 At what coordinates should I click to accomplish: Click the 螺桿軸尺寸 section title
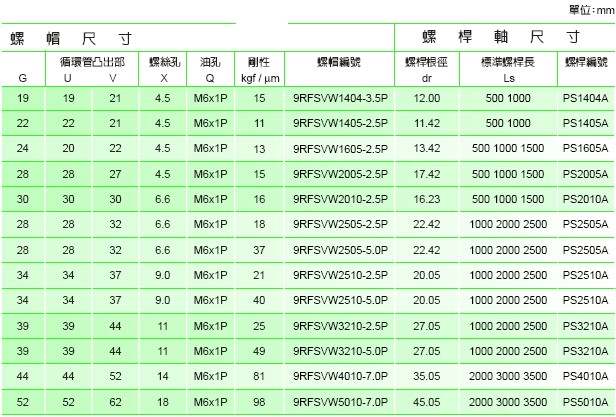(505, 38)
